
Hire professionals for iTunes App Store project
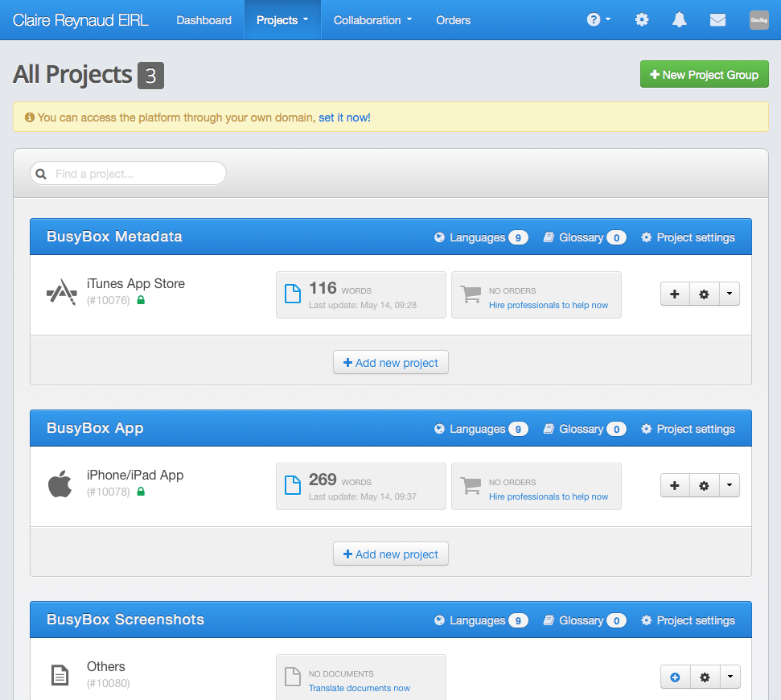click(x=549, y=305)
